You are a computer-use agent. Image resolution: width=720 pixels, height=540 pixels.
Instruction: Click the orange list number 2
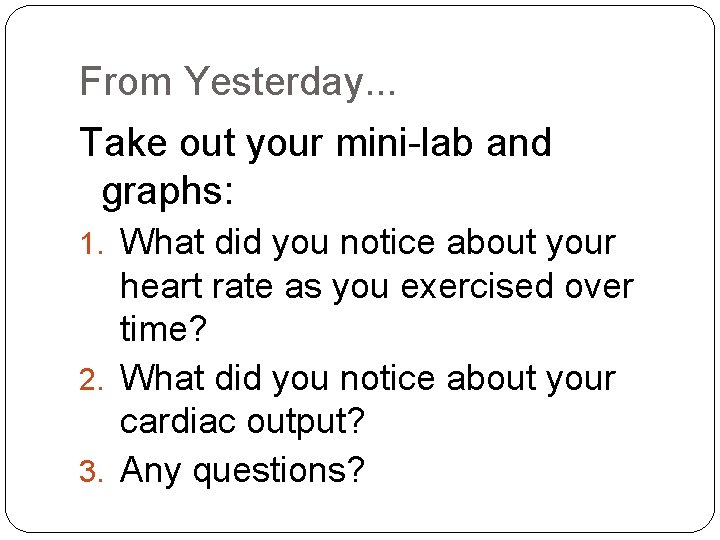tap(91, 380)
